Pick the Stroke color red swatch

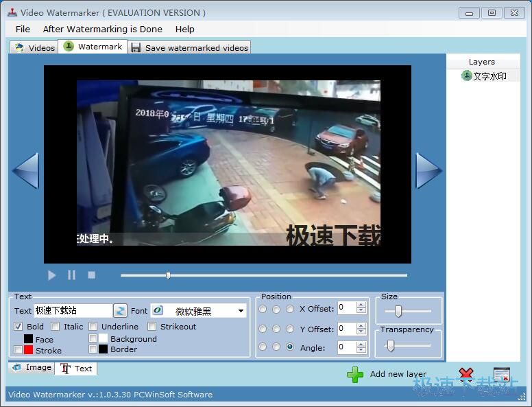pyautogui.click(x=29, y=349)
